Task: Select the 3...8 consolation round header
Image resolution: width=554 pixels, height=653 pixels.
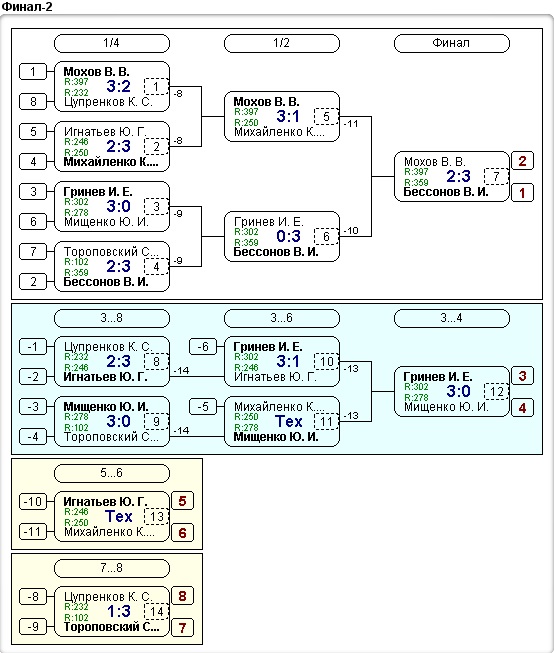Action: pos(112,318)
